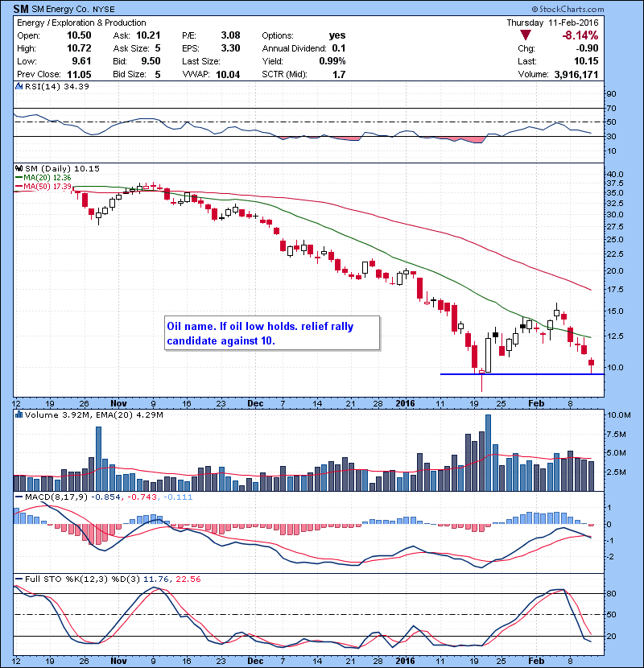The width and height of the screenshot is (644, 668).
Task: Click the Ask price 10.21
Action: 148,35
